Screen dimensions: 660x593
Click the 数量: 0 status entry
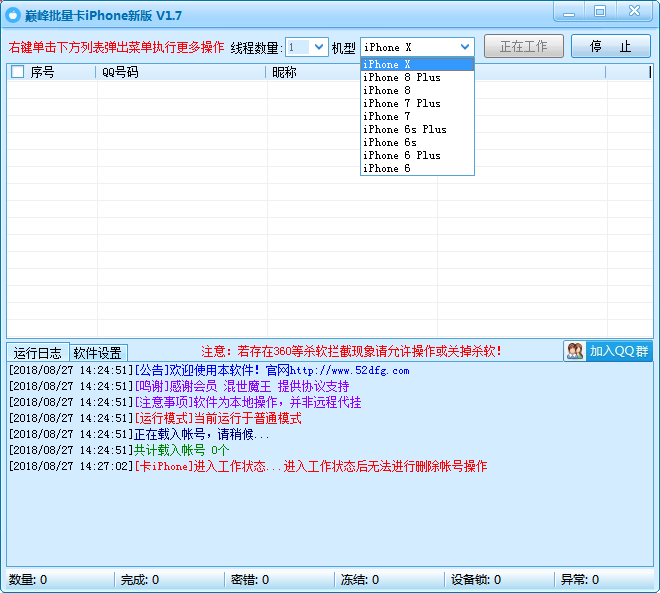click(x=28, y=580)
